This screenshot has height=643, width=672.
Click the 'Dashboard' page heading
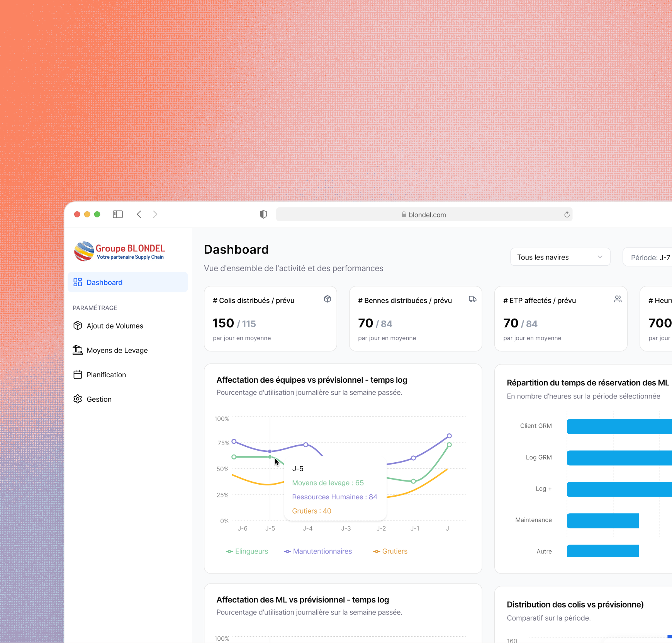[236, 249]
